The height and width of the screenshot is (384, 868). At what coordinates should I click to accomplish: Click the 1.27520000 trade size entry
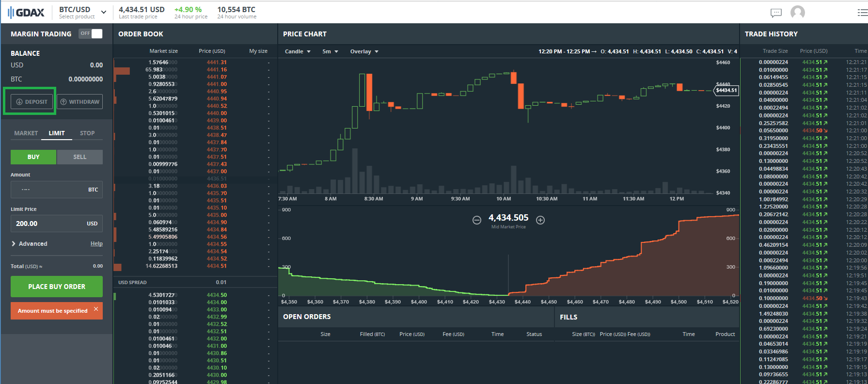click(x=773, y=207)
